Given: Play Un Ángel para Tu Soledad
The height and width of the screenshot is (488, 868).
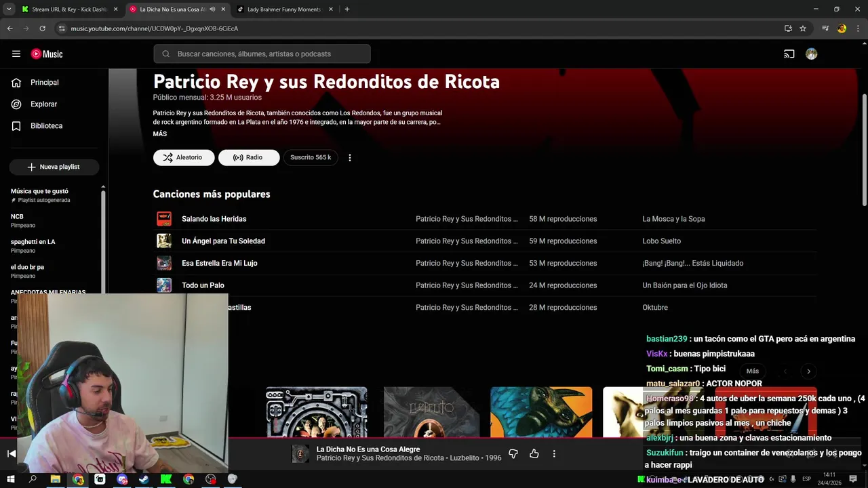Looking at the screenshot, I should [x=223, y=241].
